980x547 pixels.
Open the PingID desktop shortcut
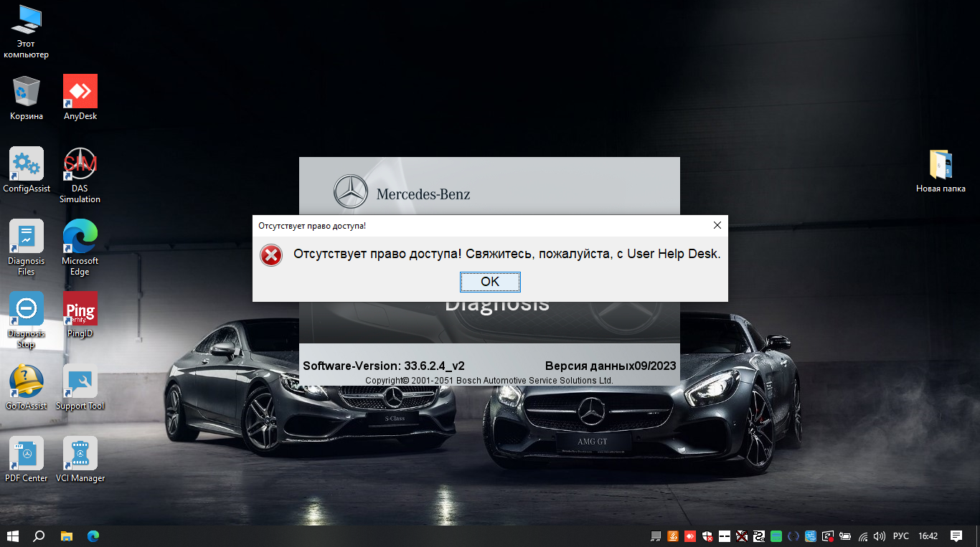(80, 315)
